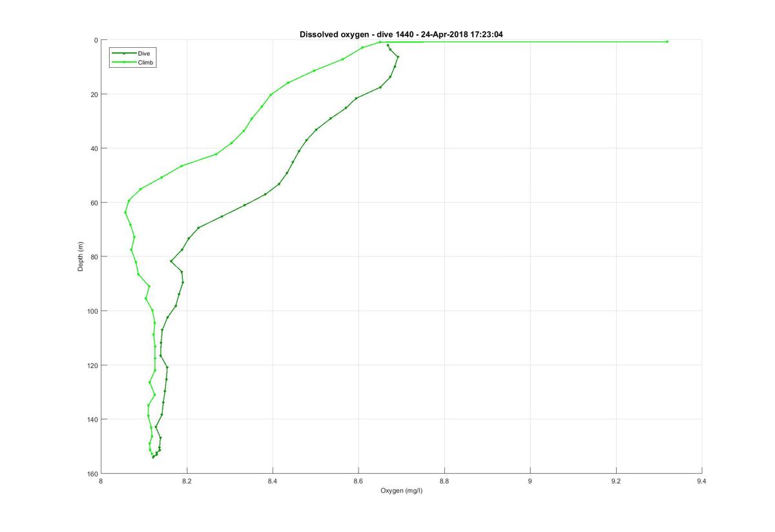Click the x-axis tick label "8"
The image size is (775, 532).
pos(101,481)
